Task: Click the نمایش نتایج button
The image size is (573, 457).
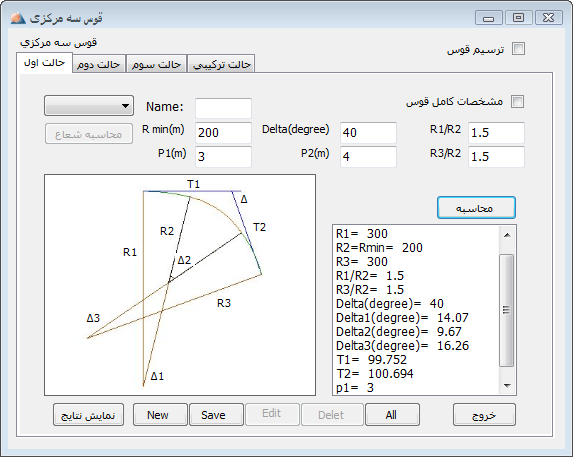Action: (x=88, y=415)
